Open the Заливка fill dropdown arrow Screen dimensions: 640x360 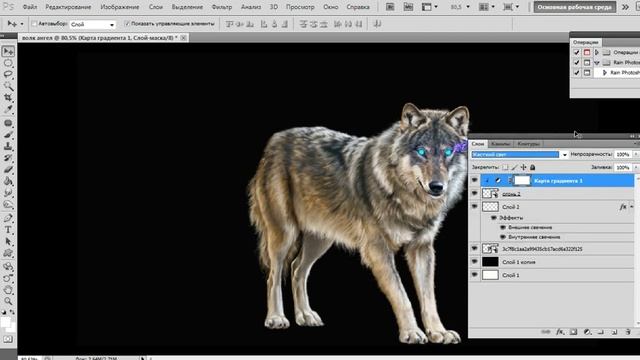[x=636, y=167]
